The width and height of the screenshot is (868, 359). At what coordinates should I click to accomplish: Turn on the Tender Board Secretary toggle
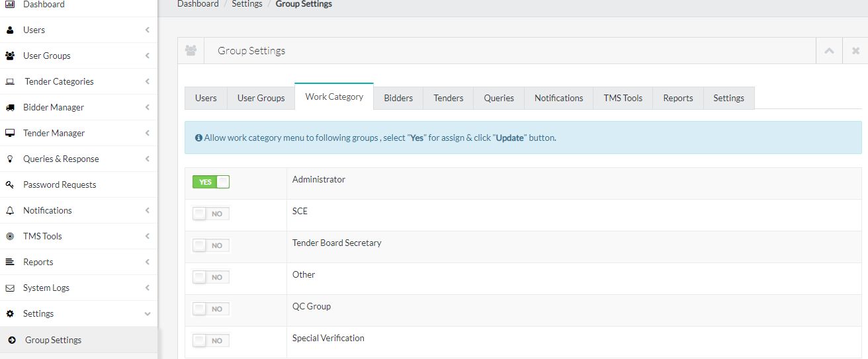point(210,245)
